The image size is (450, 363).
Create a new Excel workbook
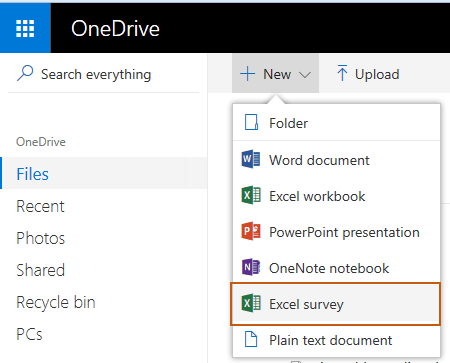336,196
